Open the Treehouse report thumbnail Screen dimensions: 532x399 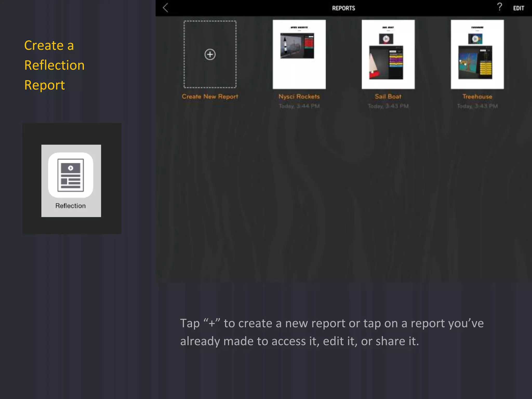click(477, 54)
